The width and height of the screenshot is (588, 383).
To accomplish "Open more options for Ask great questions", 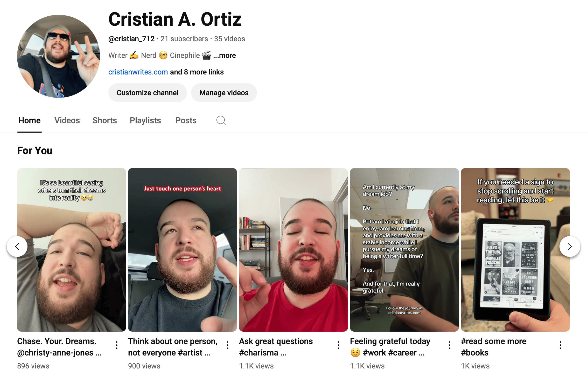I will [x=339, y=345].
